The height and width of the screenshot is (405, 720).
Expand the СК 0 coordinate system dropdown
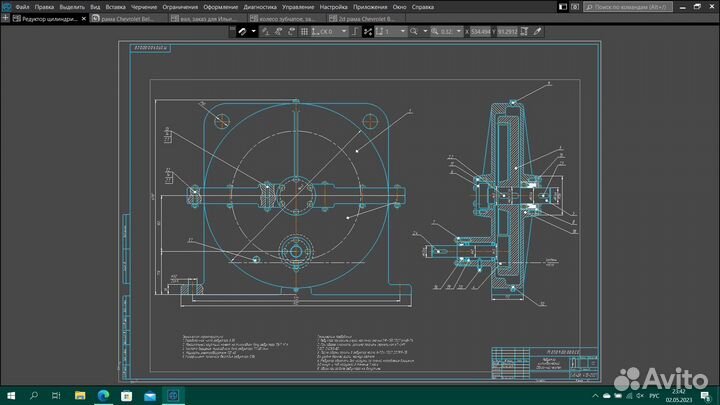[343, 31]
